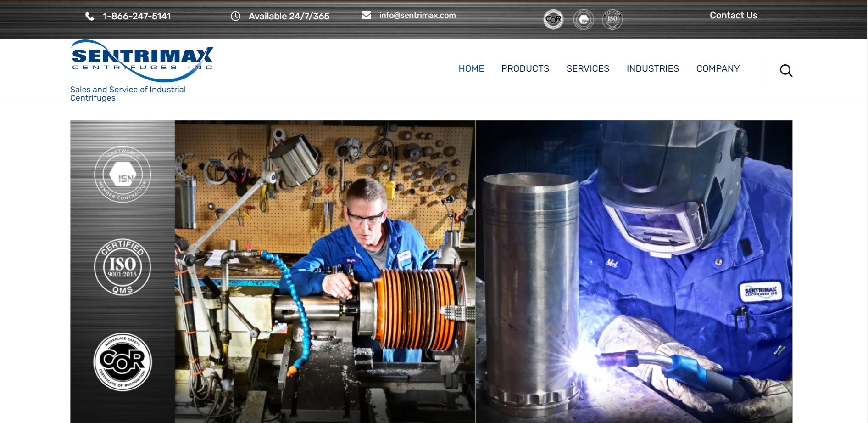Click the phone number 1-866-247-5141
This screenshot has width=868, height=423.
pyautogui.click(x=137, y=17)
